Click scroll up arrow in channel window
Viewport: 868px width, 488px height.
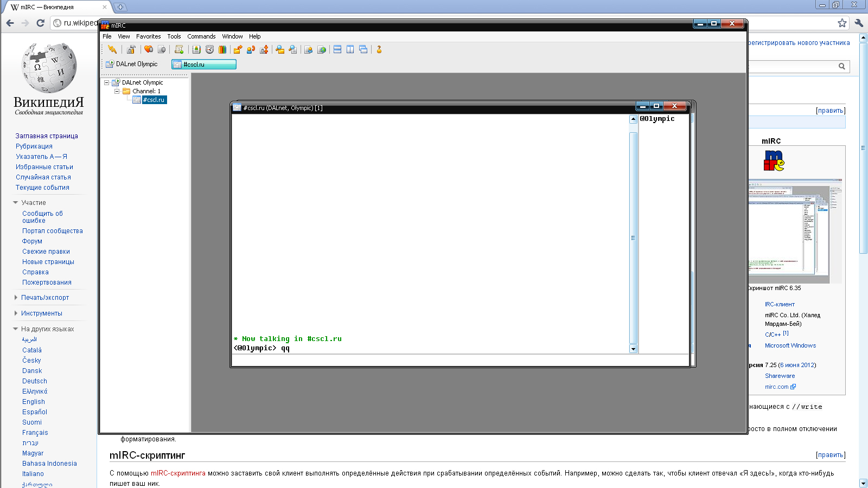point(633,119)
